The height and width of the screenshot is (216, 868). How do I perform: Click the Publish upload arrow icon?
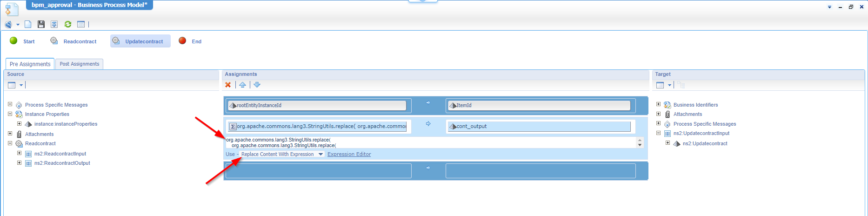coord(54,24)
